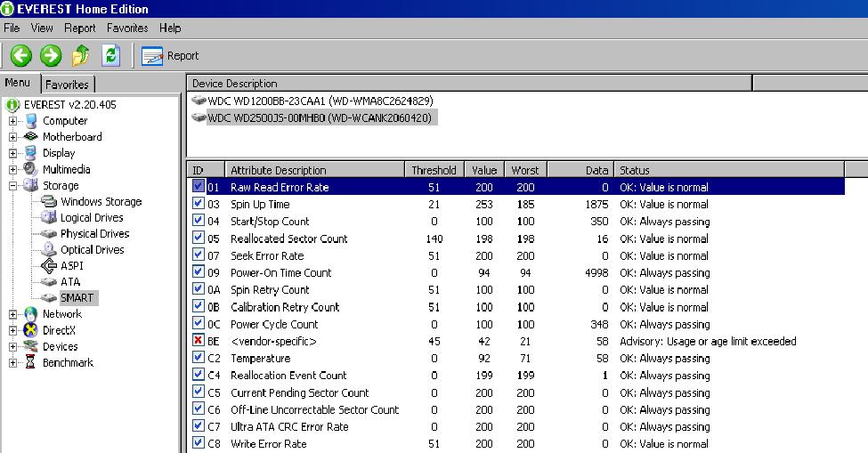868x453 pixels.
Task: Open the Report menu
Action: tap(80, 28)
